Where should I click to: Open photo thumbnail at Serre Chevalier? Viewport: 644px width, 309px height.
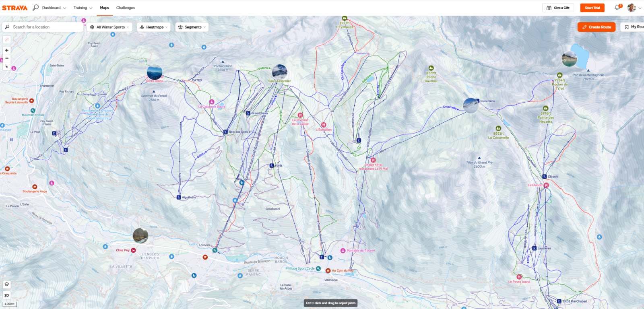pos(280,72)
